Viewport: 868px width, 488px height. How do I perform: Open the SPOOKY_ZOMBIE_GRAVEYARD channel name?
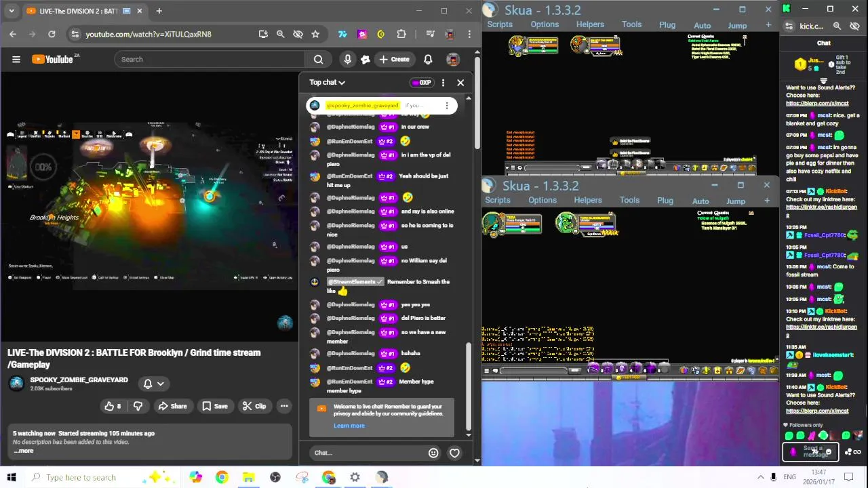click(79, 380)
